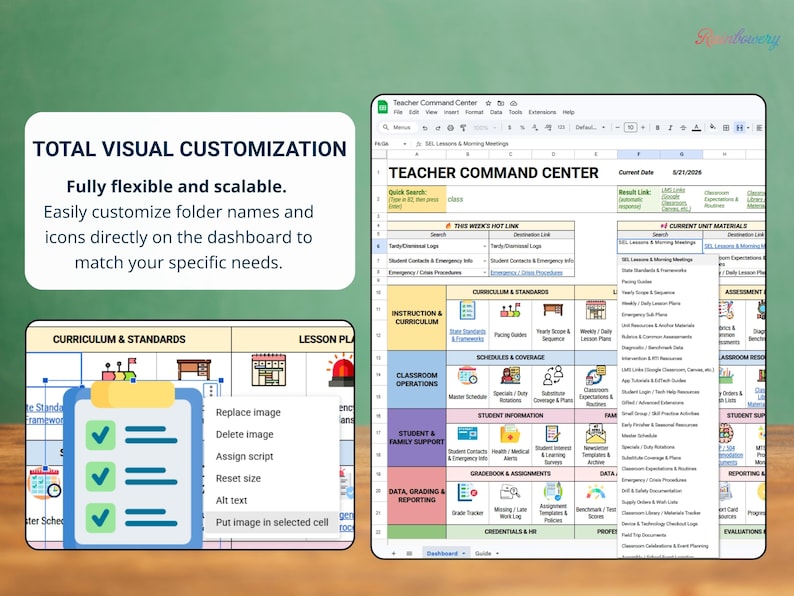Select the paint format roller icon
The width and height of the screenshot is (794, 596).
pyautogui.click(x=463, y=128)
